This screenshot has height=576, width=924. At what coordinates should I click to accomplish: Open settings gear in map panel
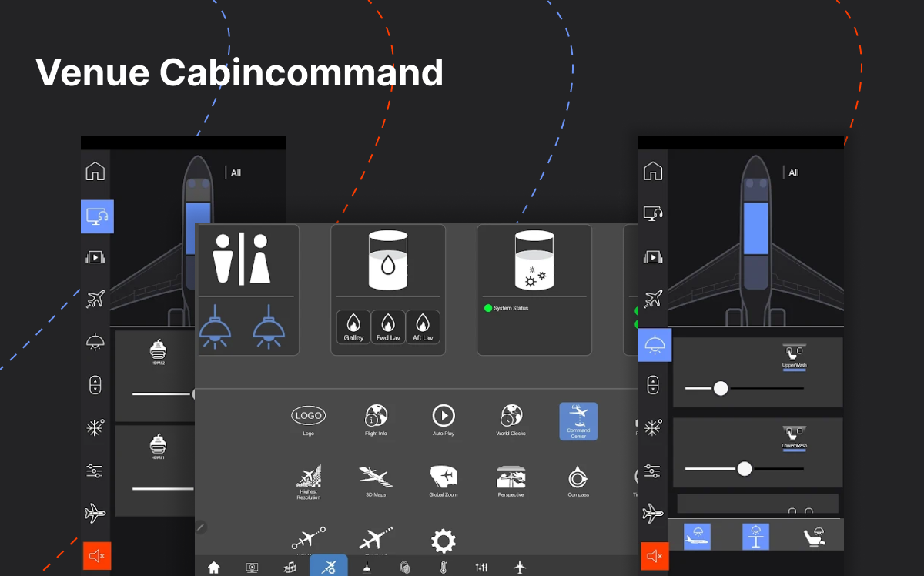click(x=444, y=541)
